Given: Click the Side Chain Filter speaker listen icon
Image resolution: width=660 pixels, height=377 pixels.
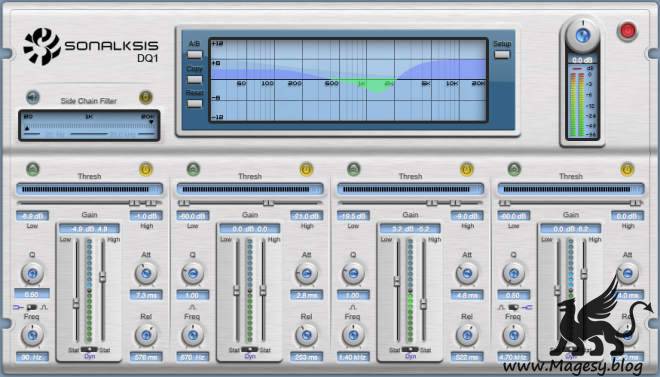Looking at the screenshot, I should (32, 98).
